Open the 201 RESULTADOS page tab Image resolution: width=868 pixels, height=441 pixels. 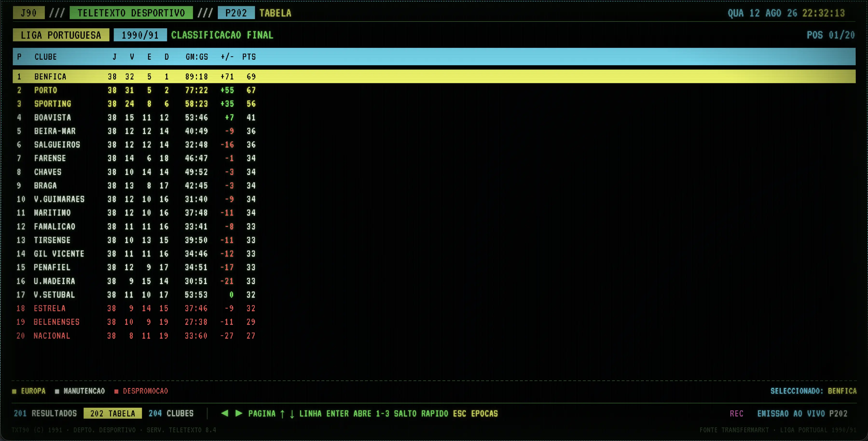tap(45, 413)
